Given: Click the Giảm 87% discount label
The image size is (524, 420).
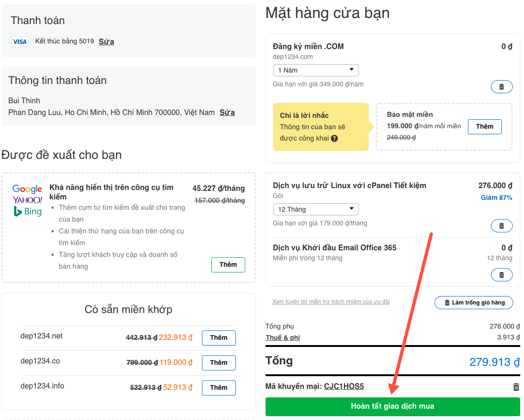Looking at the screenshot, I should point(496,198).
